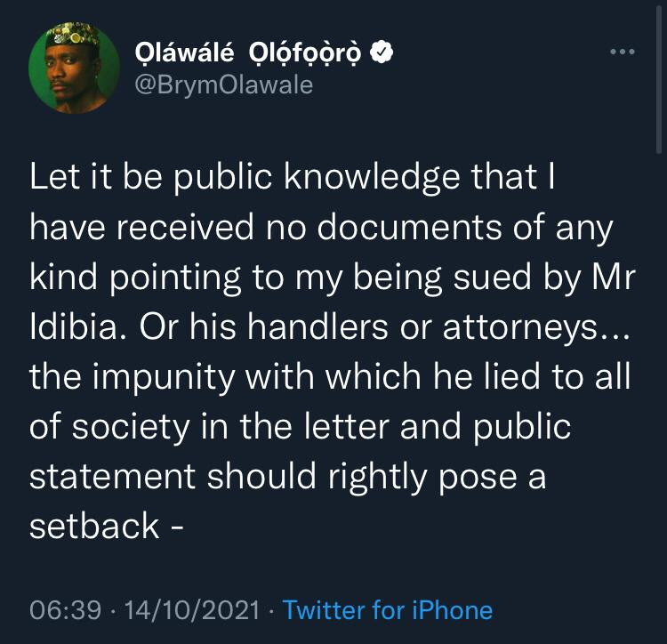Click the 06:39 timestamp
667x644 pixels.
pyautogui.click(x=66, y=610)
